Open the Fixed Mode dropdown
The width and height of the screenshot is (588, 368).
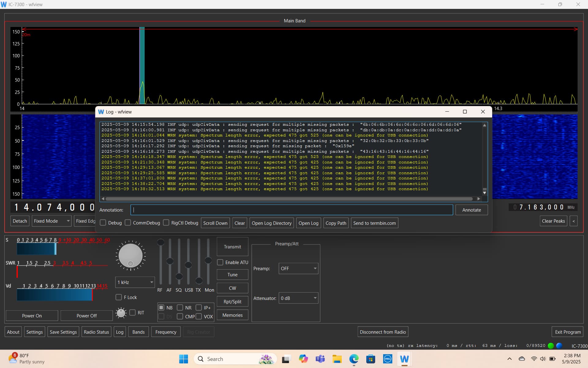(x=51, y=221)
